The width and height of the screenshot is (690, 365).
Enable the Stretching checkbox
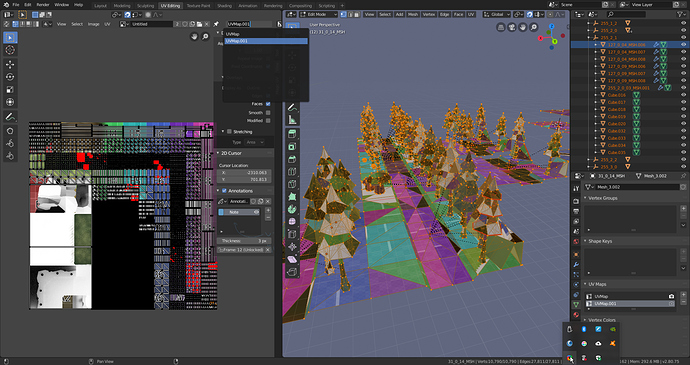tap(229, 131)
